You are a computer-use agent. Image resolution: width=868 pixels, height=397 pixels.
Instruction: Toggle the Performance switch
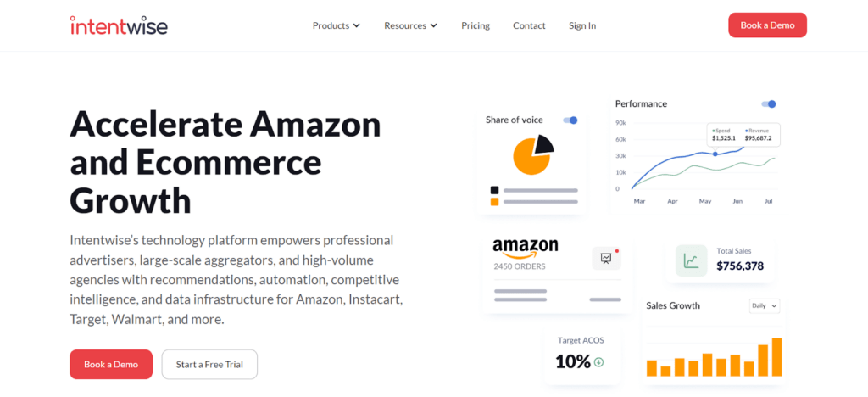coord(768,104)
